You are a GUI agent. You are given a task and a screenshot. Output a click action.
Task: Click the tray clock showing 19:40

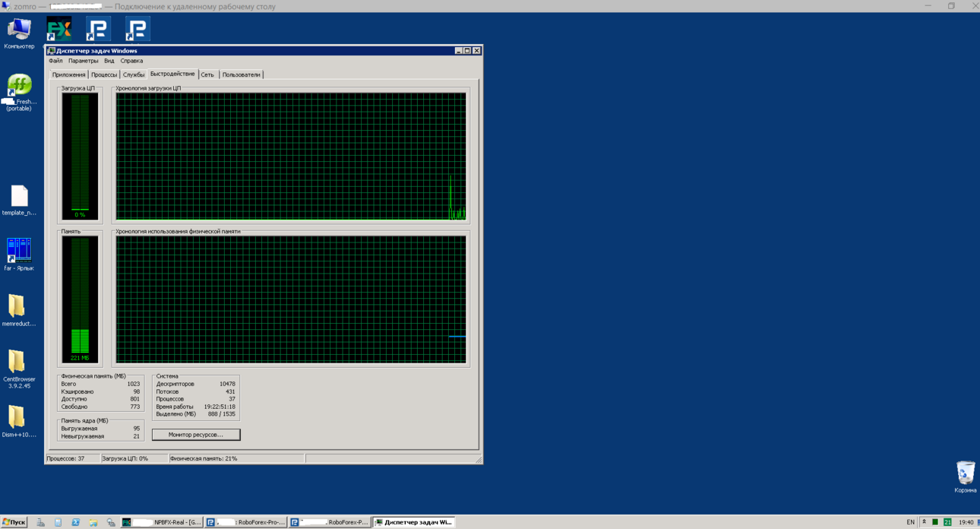pos(966,522)
